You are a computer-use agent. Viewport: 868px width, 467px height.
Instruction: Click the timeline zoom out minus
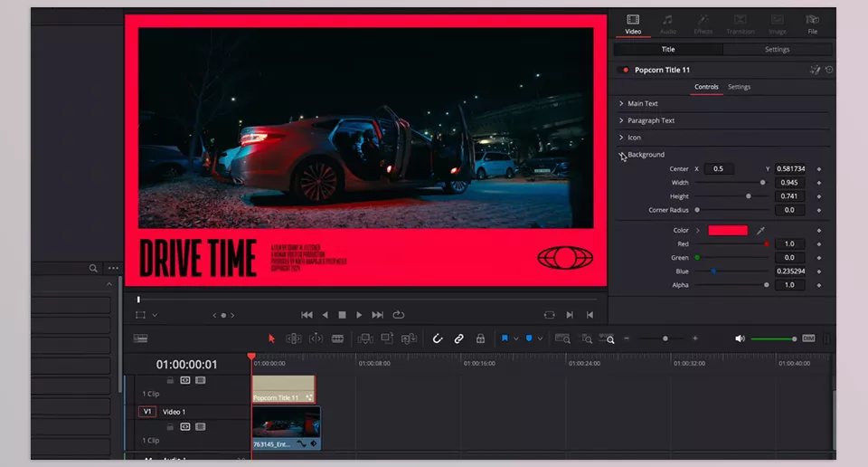pyautogui.click(x=627, y=338)
